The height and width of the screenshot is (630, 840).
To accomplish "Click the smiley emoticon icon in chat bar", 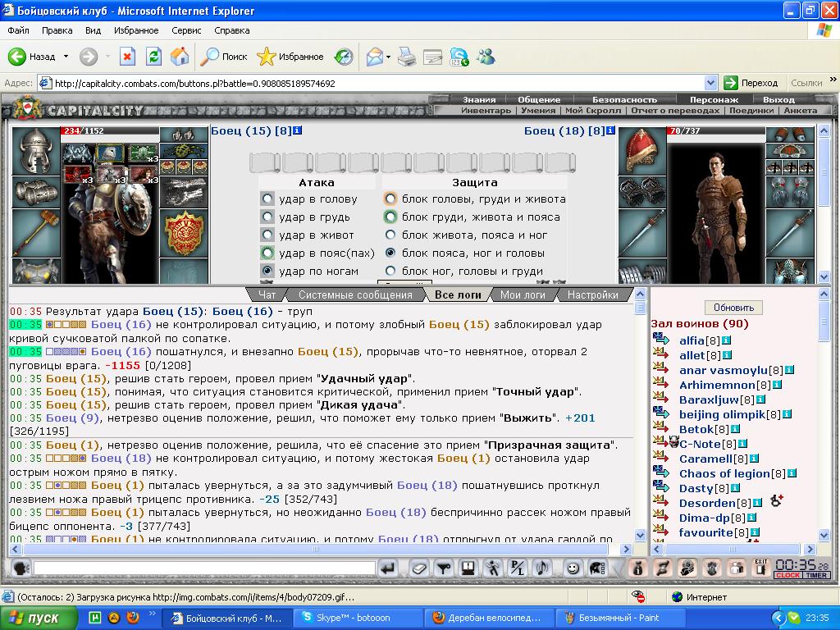I will 573,568.
